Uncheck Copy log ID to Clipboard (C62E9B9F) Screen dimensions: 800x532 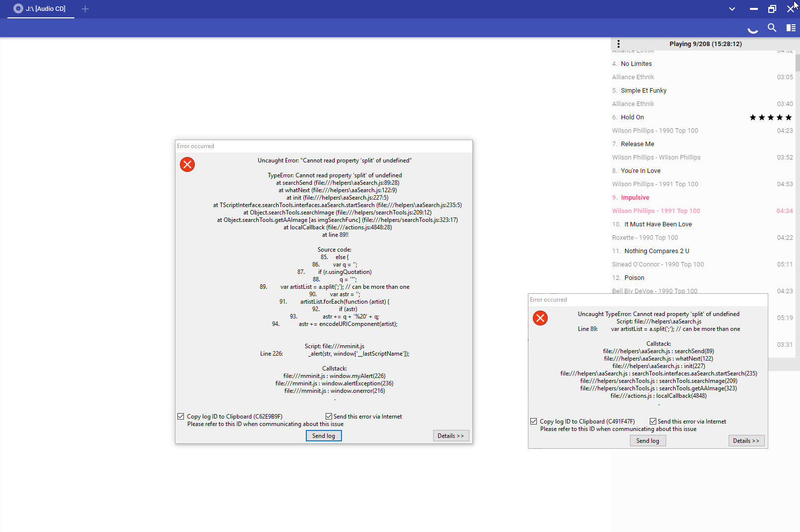point(181,417)
